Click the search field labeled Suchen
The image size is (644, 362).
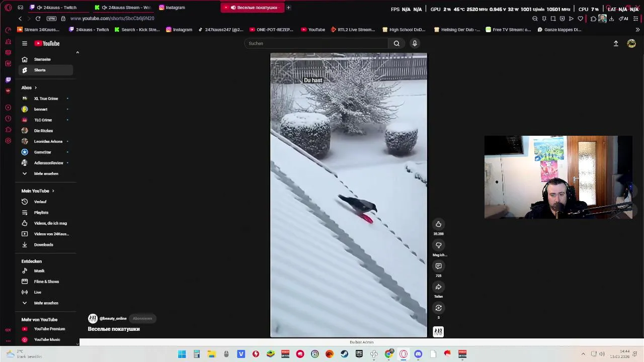pyautogui.click(x=316, y=43)
